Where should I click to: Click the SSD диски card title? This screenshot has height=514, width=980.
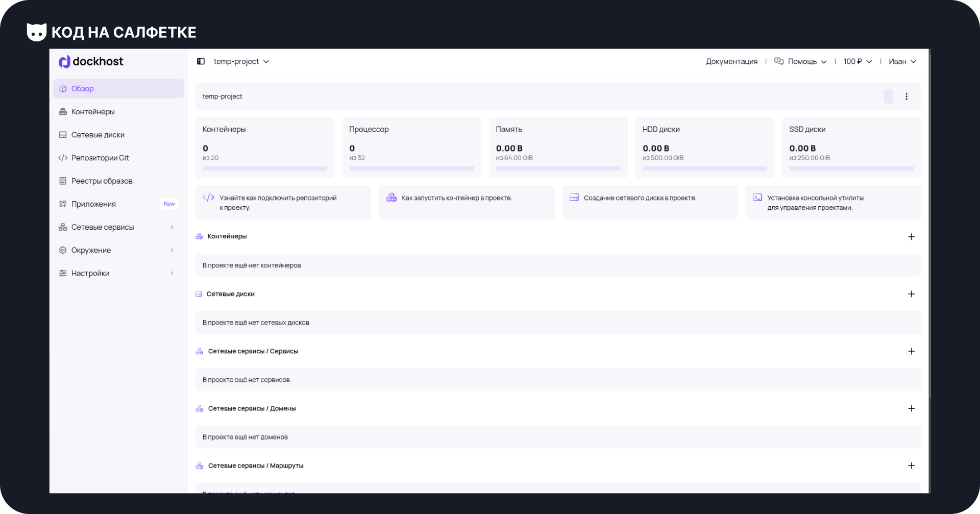807,129
